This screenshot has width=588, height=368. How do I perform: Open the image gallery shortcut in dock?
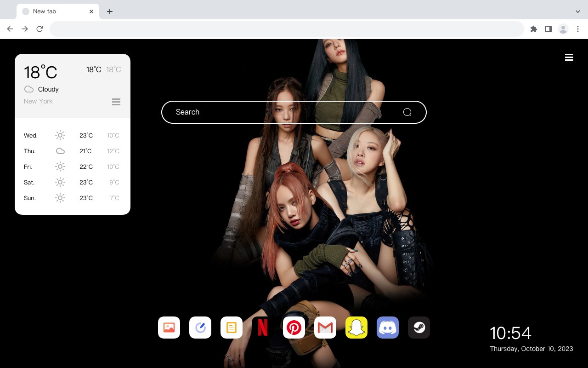(x=169, y=328)
